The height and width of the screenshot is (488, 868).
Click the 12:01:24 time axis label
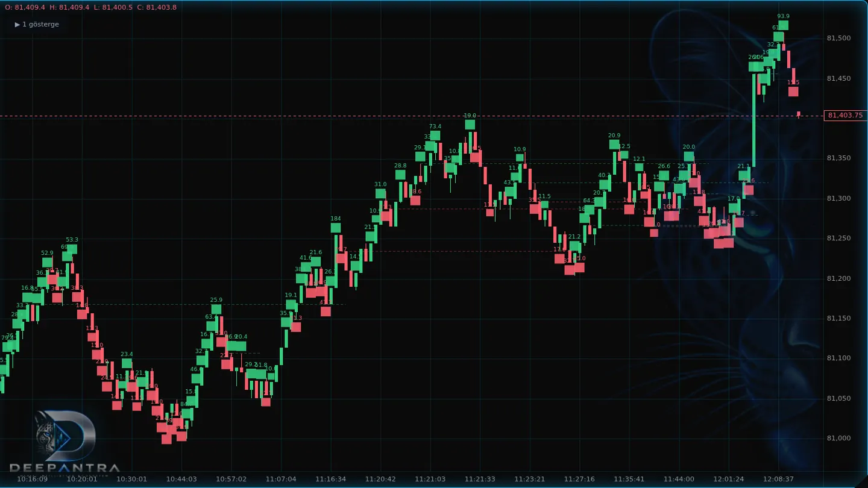(x=728, y=479)
